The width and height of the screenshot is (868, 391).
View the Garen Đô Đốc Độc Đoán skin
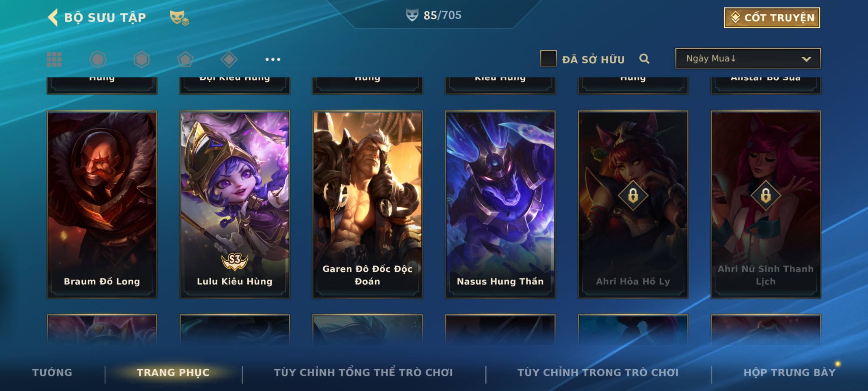point(367,205)
